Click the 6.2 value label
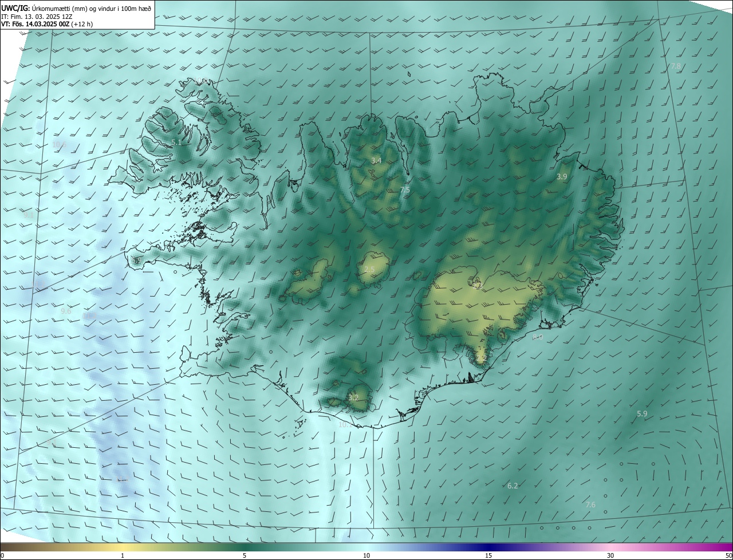 click(x=513, y=486)
